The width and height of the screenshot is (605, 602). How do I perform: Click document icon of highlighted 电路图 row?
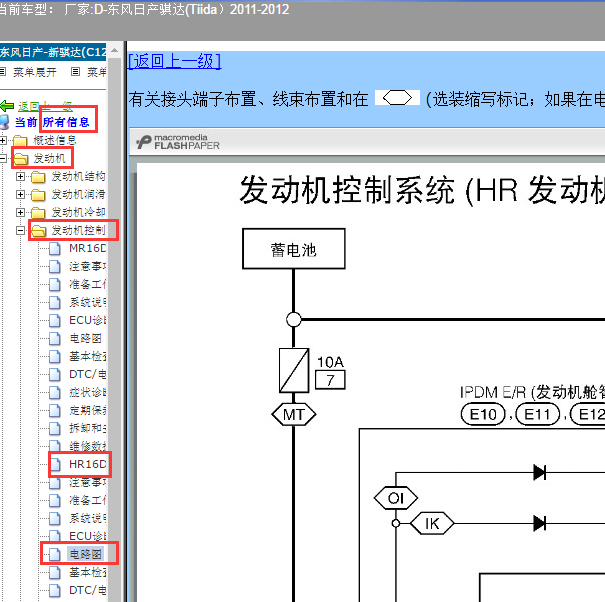click(54, 554)
